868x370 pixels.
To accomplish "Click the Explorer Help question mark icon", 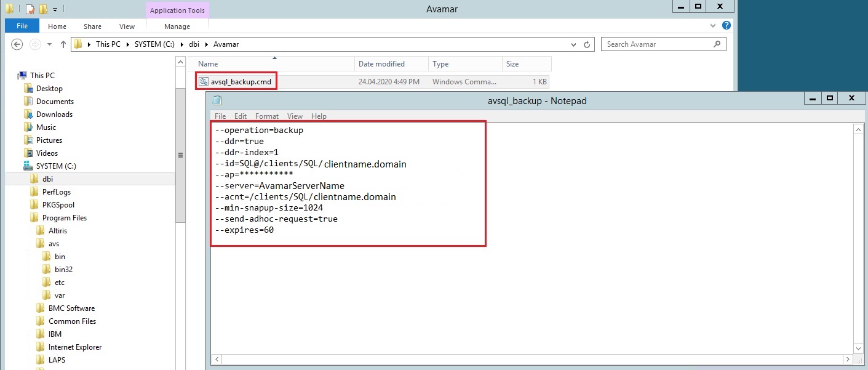I will click(727, 26).
